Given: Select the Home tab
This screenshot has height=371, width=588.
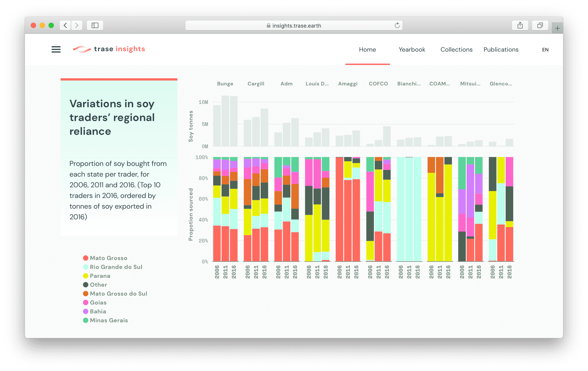Looking at the screenshot, I should coord(367,50).
